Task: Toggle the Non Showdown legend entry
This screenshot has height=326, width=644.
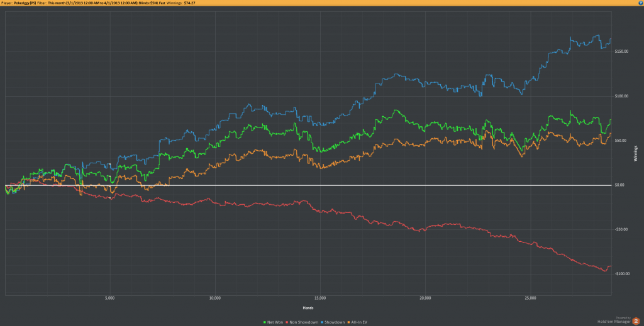Action: (302, 322)
